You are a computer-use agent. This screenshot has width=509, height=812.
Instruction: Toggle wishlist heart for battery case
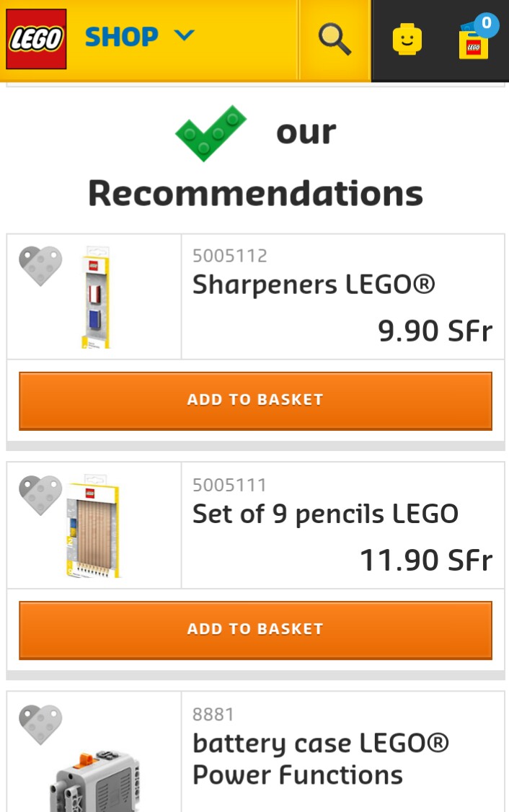(x=40, y=723)
